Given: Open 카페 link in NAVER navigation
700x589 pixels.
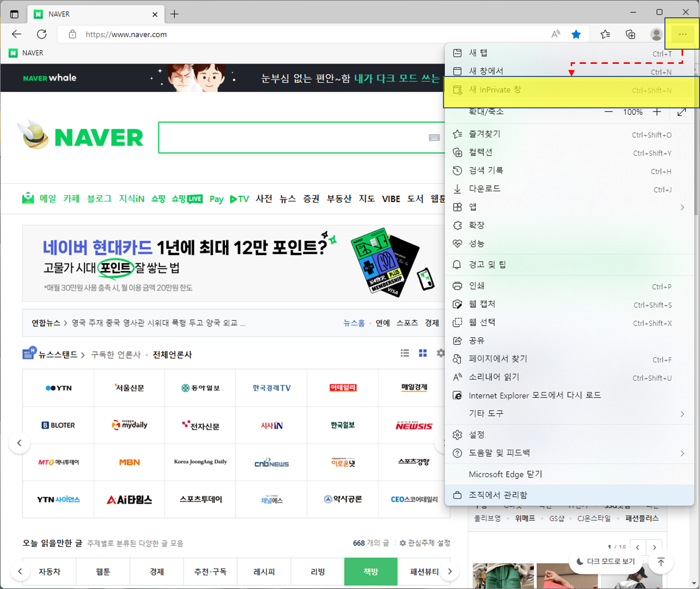Looking at the screenshot, I should click(72, 199).
